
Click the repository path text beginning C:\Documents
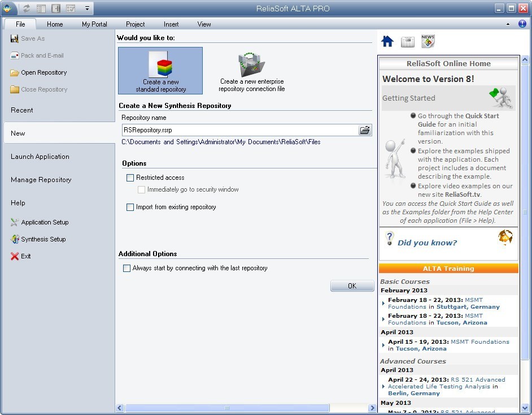point(221,142)
